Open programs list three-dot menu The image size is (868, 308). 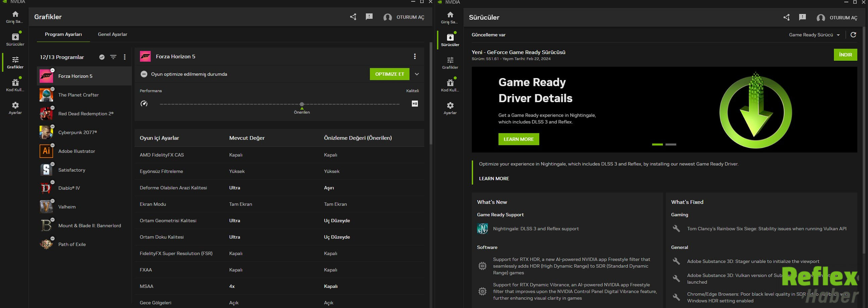pos(125,57)
